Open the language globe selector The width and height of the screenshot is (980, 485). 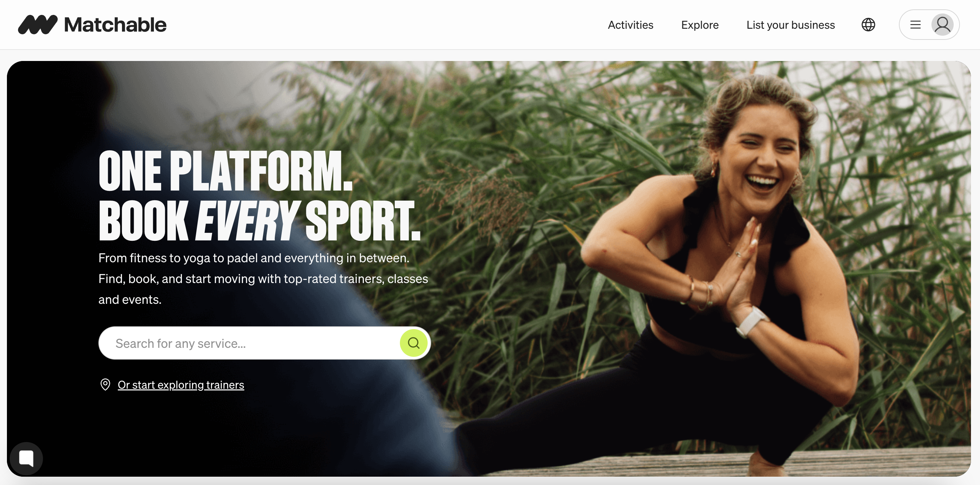point(868,25)
